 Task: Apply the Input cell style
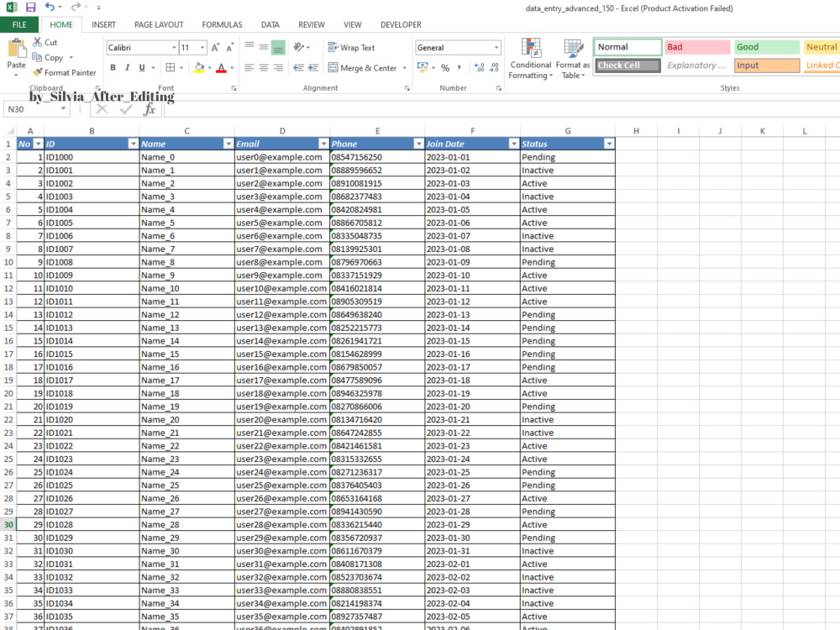click(x=767, y=66)
